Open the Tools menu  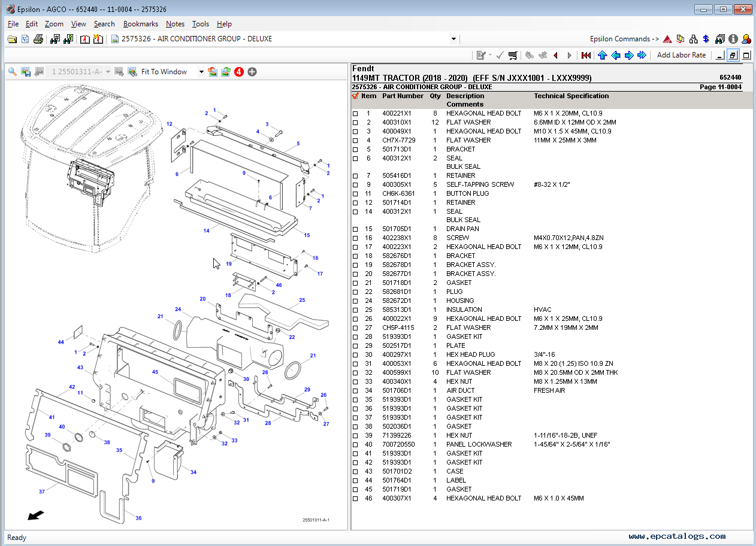200,24
